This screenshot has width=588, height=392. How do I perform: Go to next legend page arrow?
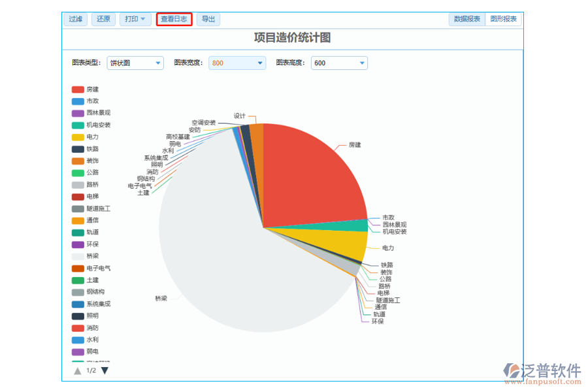tap(105, 370)
